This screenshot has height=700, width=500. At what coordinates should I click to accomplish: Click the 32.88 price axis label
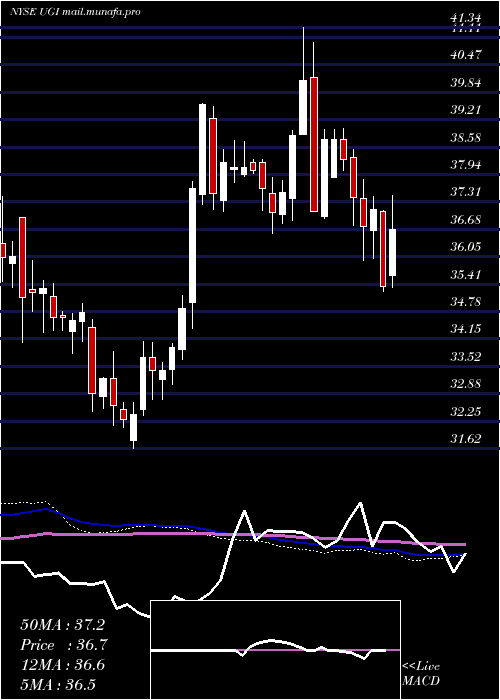466,384
